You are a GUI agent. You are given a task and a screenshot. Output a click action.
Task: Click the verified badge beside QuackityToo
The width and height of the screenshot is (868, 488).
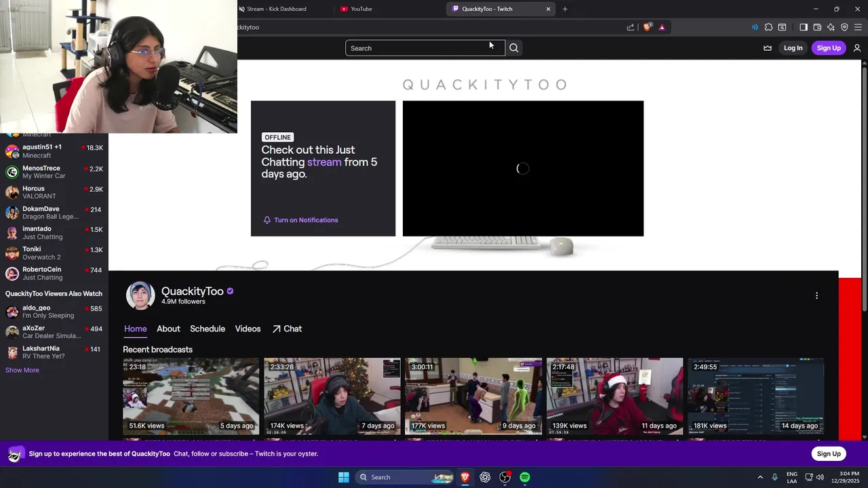point(231,291)
